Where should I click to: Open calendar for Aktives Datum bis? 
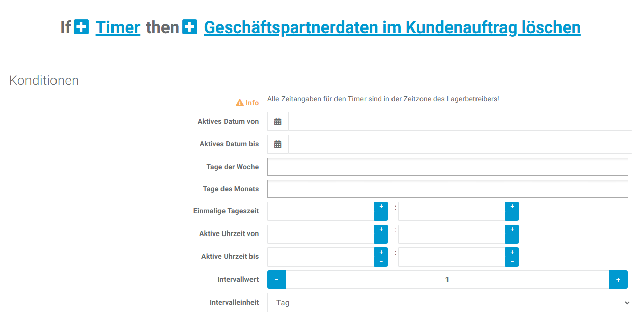(278, 144)
